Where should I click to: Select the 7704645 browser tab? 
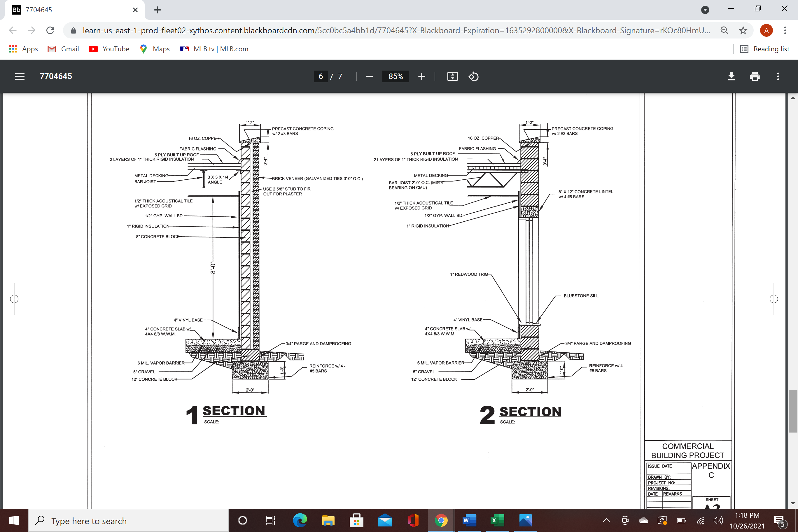75,10
